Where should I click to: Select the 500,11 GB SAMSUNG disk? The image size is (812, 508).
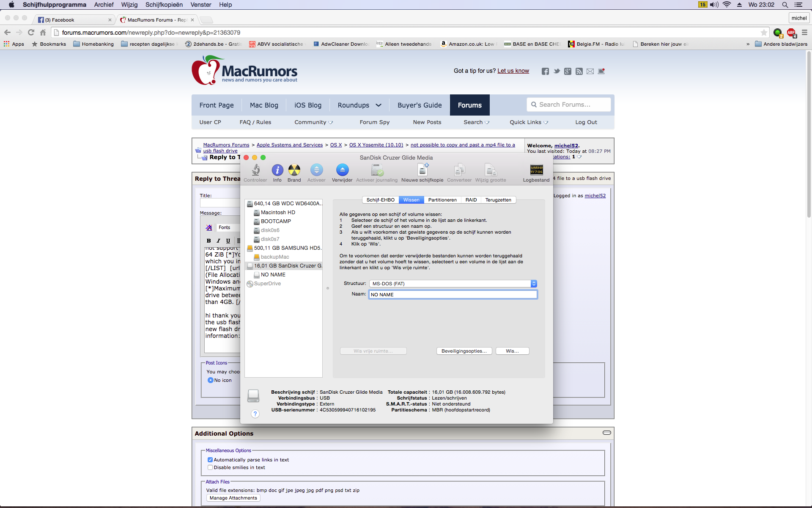(x=284, y=248)
